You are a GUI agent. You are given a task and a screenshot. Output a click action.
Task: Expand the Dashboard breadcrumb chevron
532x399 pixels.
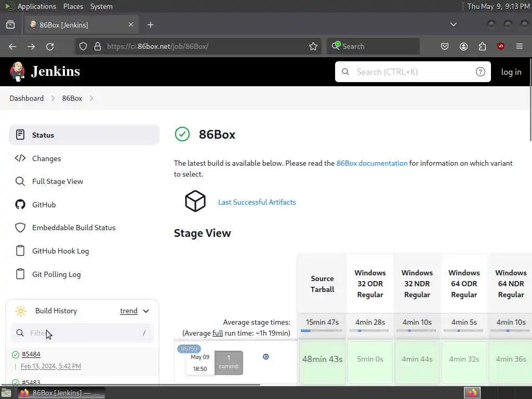(x=53, y=98)
